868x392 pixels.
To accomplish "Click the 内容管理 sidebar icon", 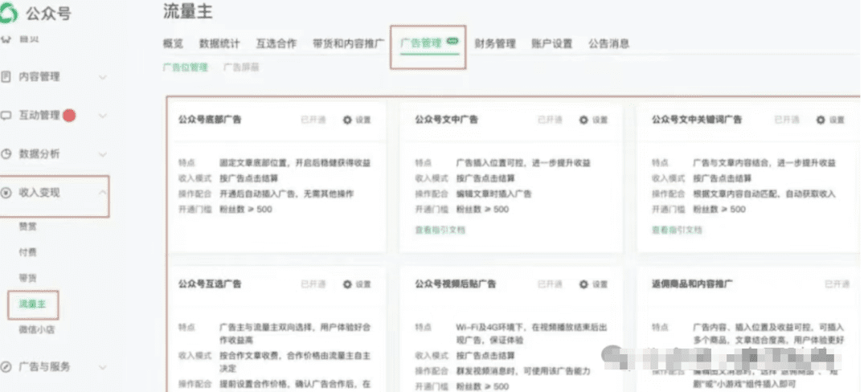I will click(6, 77).
